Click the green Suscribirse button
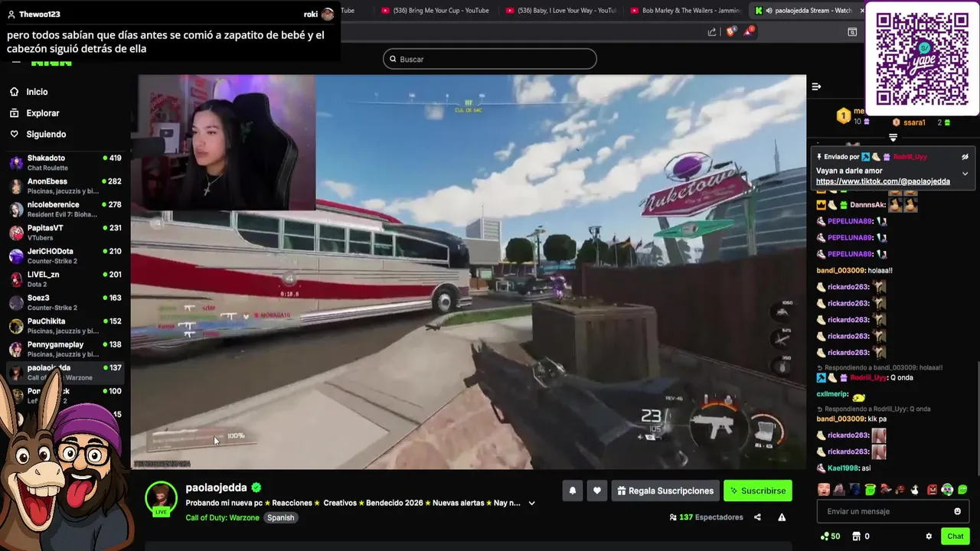The height and width of the screenshot is (551, 980). (758, 491)
